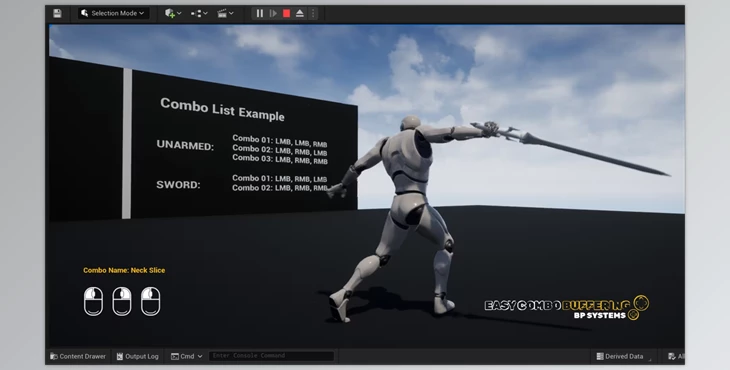This screenshot has height=370, width=730.
Task: Click the Combo Name: Neck Slice text
Action: [x=124, y=270]
